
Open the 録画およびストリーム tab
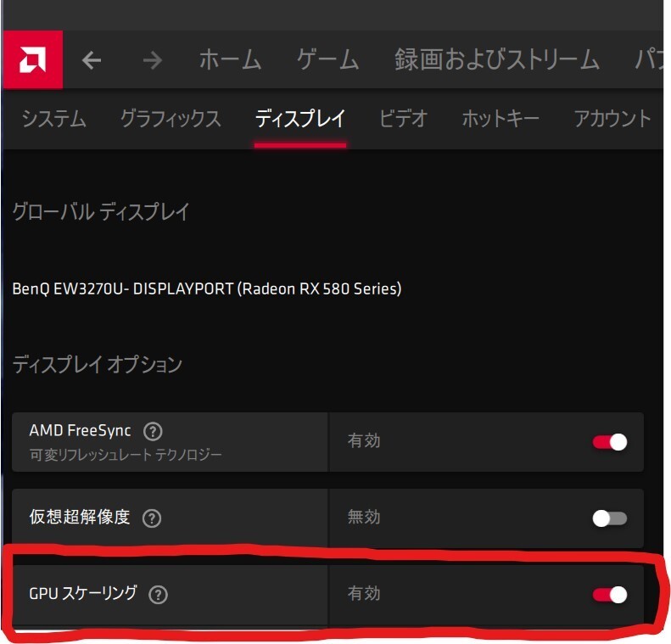497,59
